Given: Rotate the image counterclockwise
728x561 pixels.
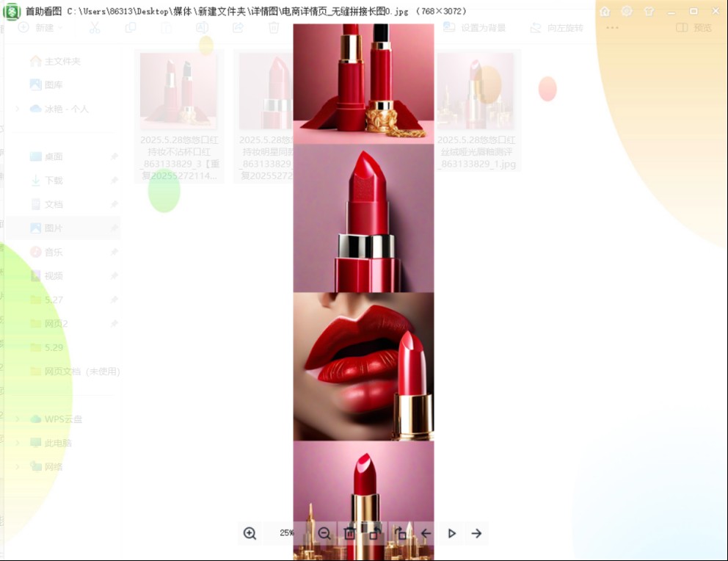Looking at the screenshot, I should click(375, 533).
